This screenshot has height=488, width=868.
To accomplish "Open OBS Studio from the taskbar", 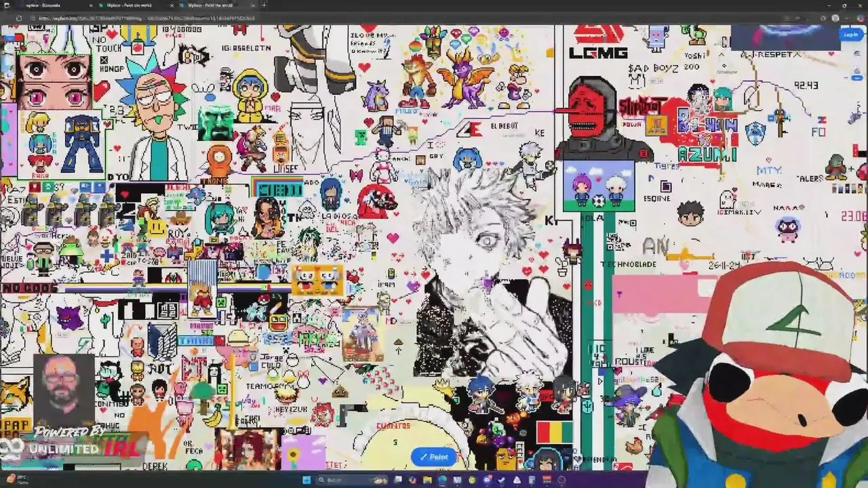I will coord(561,480).
